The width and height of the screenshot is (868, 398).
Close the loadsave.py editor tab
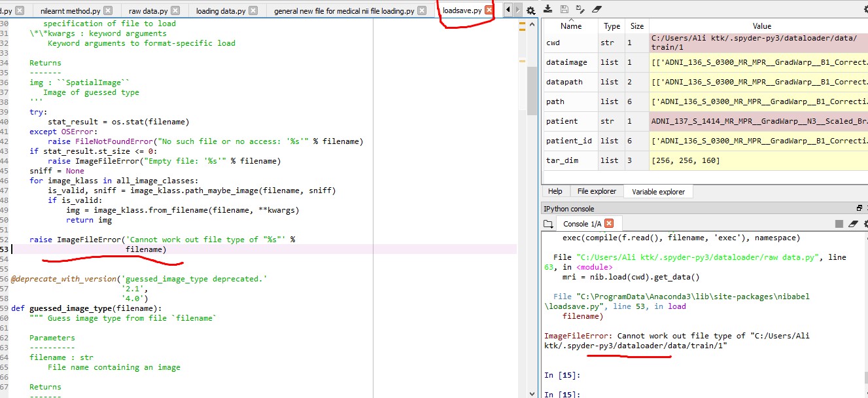[489, 10]
